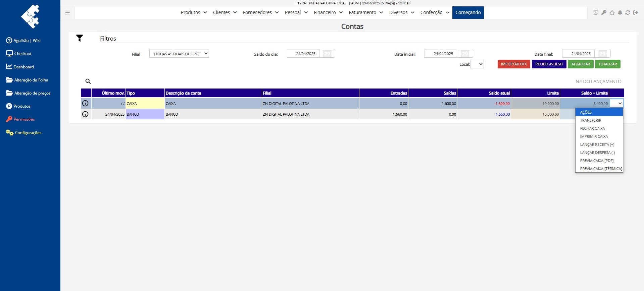Click the puzzle-piece app logo
Image resolution: width=644 pixels, height=291 pixels.
[30, 16]
